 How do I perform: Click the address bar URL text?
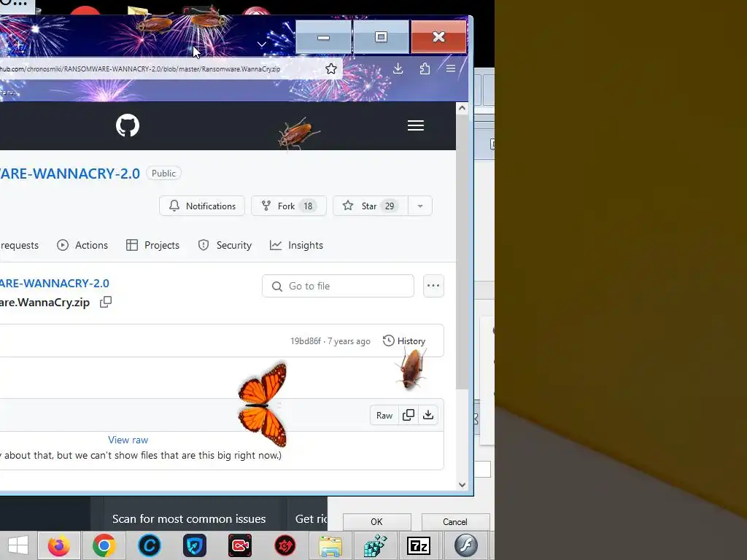(x=140, y=69)
